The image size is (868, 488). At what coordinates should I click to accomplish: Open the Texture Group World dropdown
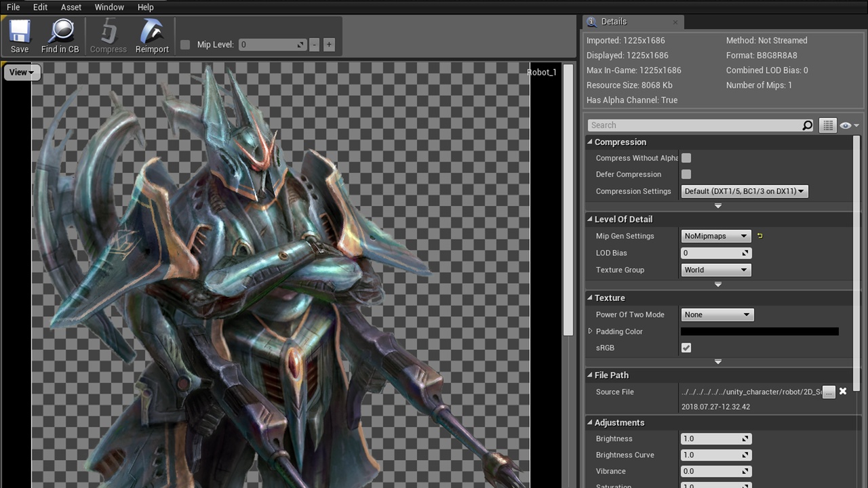(x=715, y=270)
